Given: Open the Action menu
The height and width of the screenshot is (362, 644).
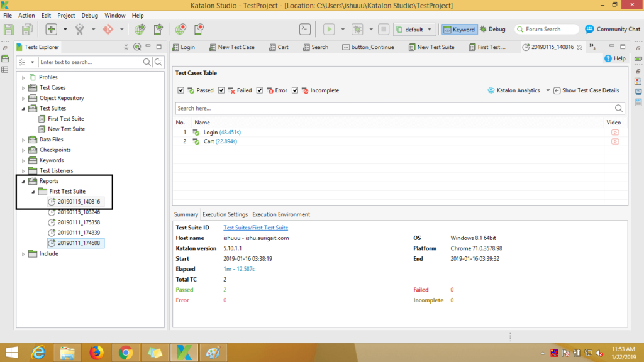Looking at the screenshot, I should [26, 15].
